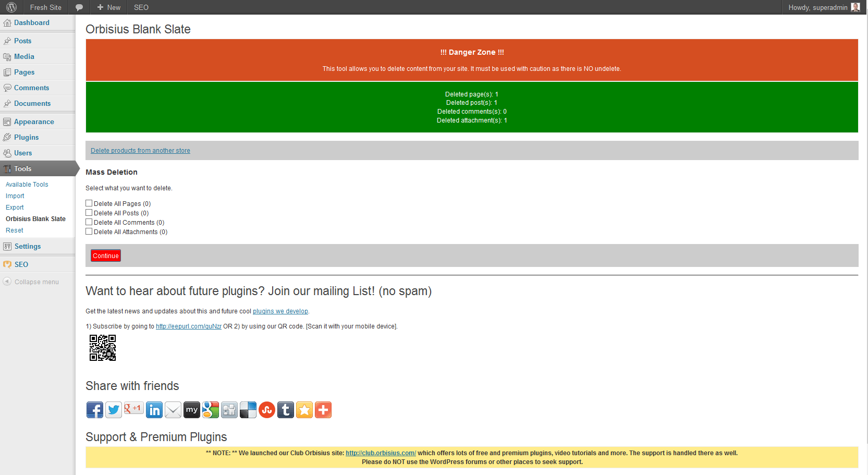This screenshot has height=475, width=868.
Task: Click the Appearance icon in sidebar
Action: point(7,122)
